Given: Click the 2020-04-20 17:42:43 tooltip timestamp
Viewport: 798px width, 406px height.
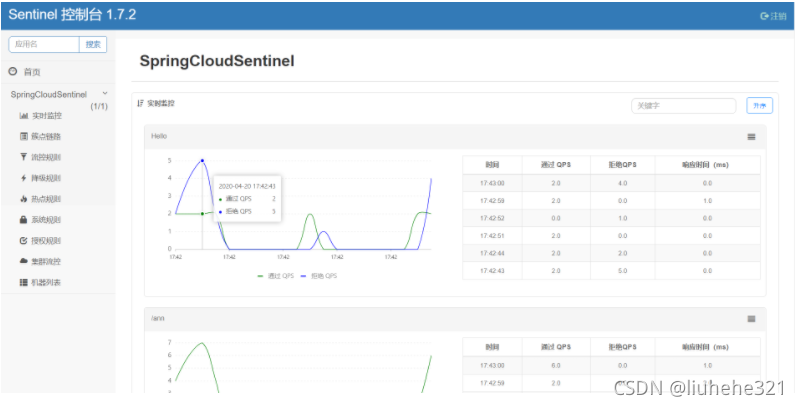Looking at the screenshot, I should click(x=247, y=186).
